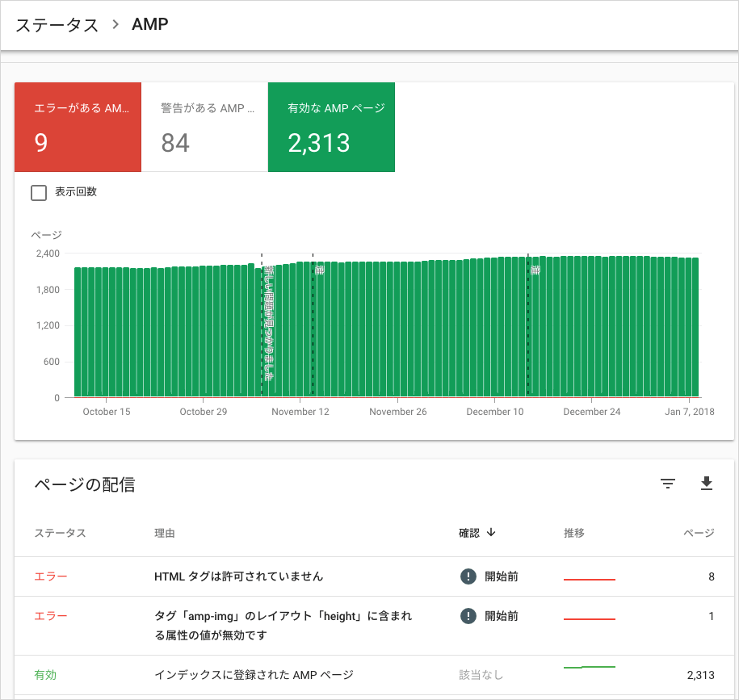Click the chart marker after December 10

pos(535,270)
